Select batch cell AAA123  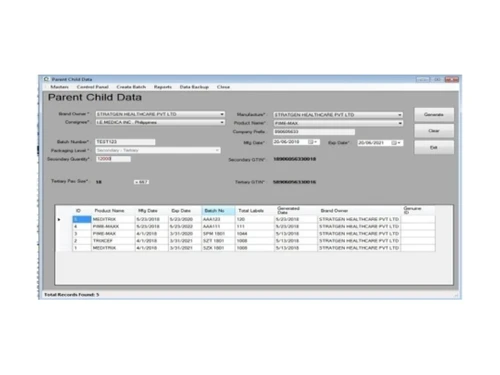pos(218,219)
